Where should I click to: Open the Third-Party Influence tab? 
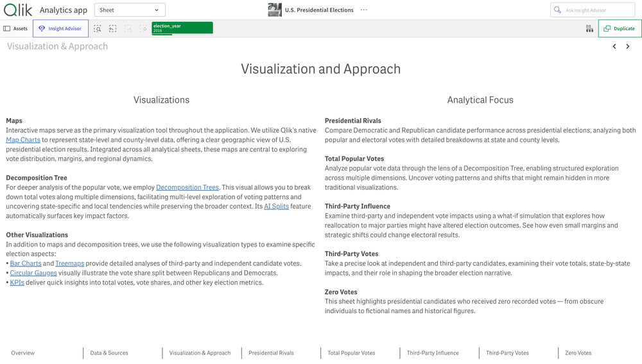click(x=432, y=353)
